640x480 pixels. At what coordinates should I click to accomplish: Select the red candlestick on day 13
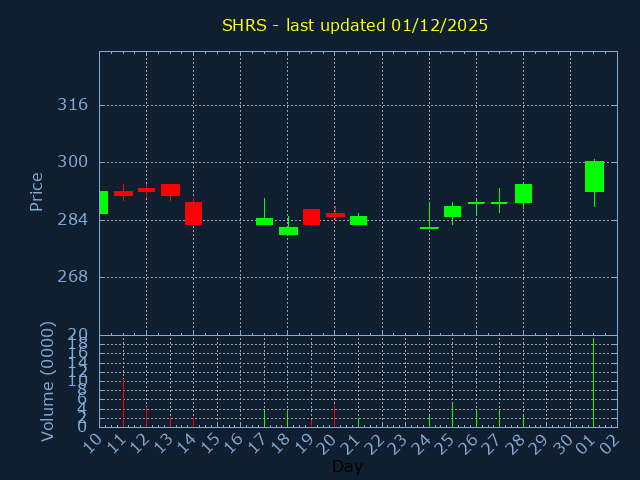click(x=170, y=189)
